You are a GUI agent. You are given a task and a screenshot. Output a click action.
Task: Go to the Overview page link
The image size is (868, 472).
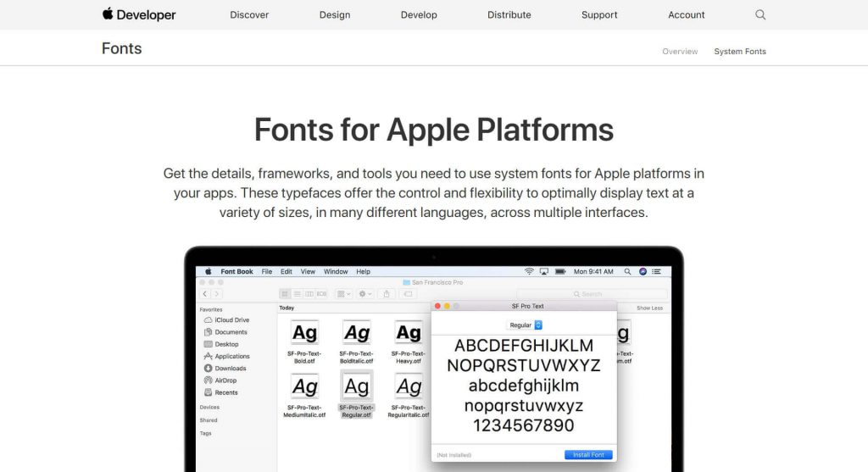(680, 52)
